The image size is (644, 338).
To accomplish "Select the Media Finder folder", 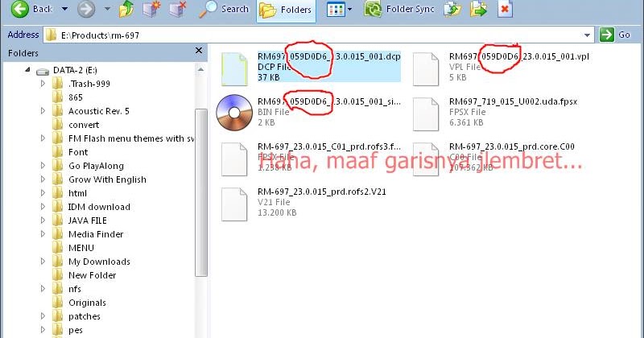I will [x=96, y=234].
